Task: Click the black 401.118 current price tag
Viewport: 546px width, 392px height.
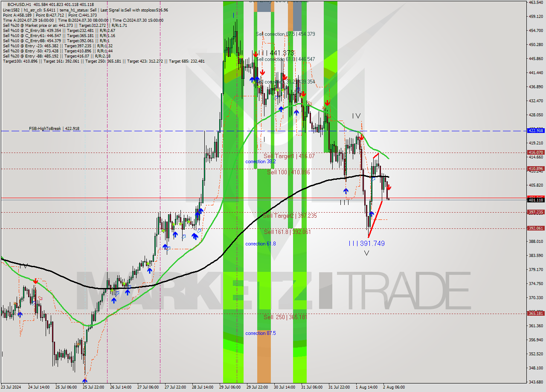Action: pos(536,200)
